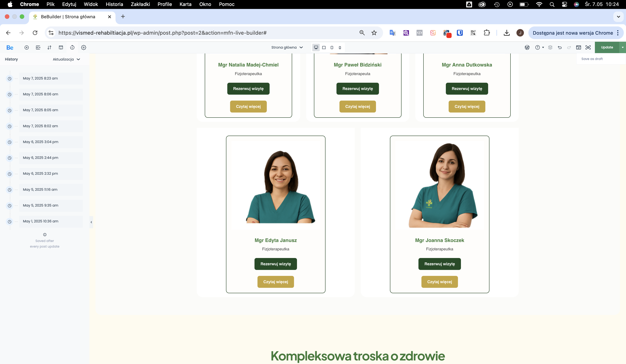Expand the Aktualizacja history type dropdown
Viewport: 626px width, 364px height.
pos(66,59)
